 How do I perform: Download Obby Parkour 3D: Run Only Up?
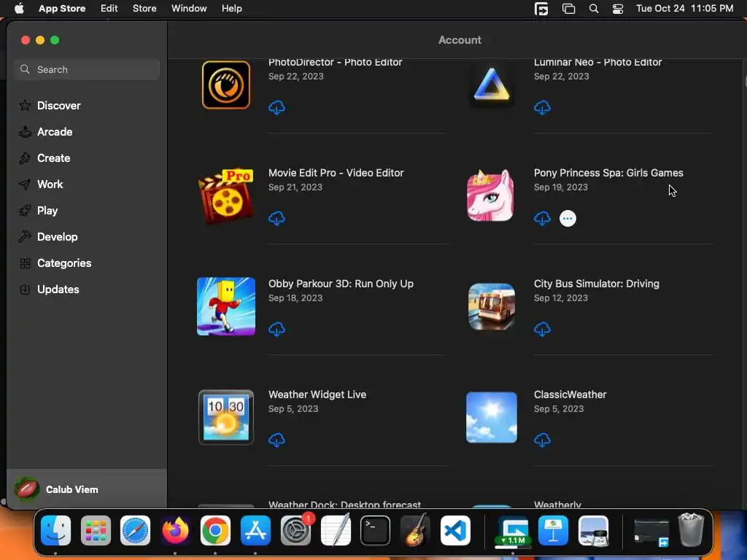(x=276, y=329)
